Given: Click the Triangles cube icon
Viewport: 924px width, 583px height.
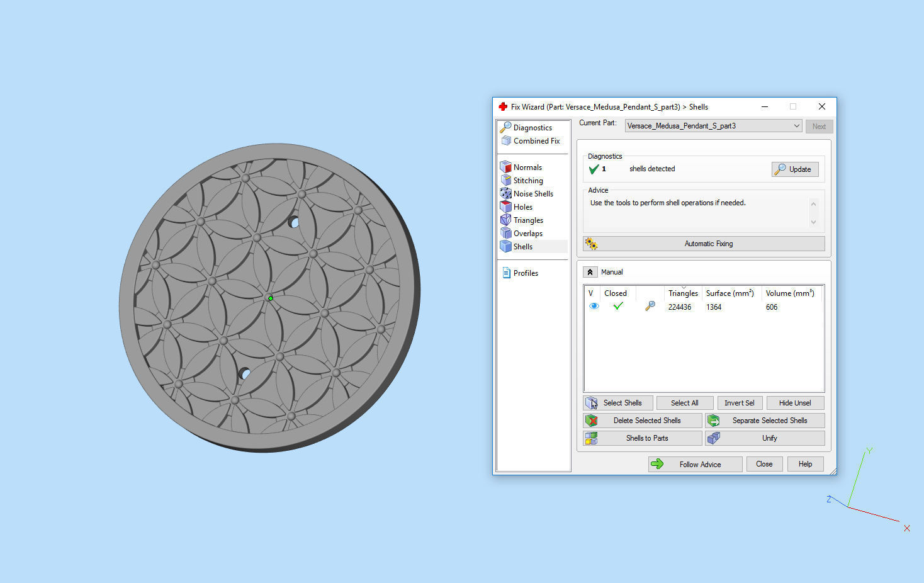Looking at the screenshot, I should point(505,220).
